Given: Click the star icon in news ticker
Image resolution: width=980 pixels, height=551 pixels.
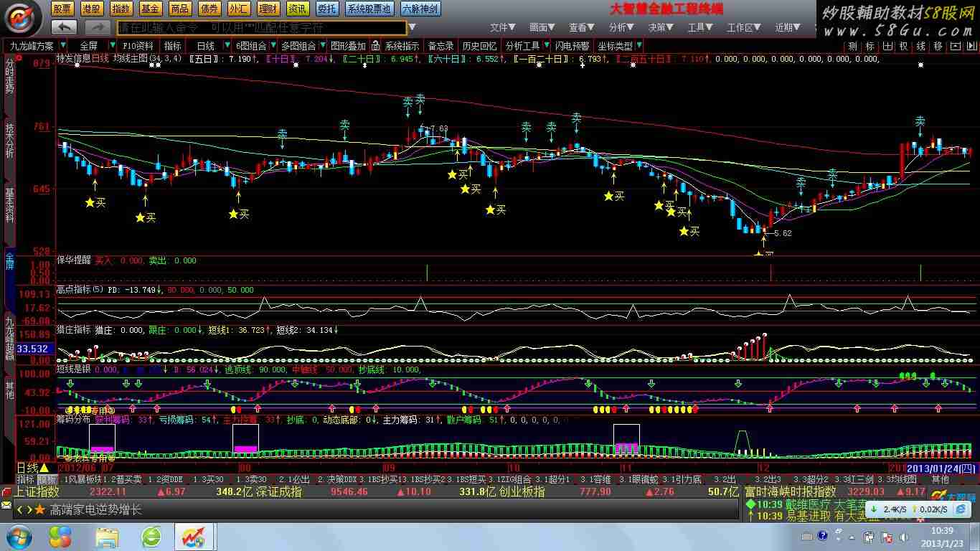Looking at the screenshot, I should coord(39,509).
